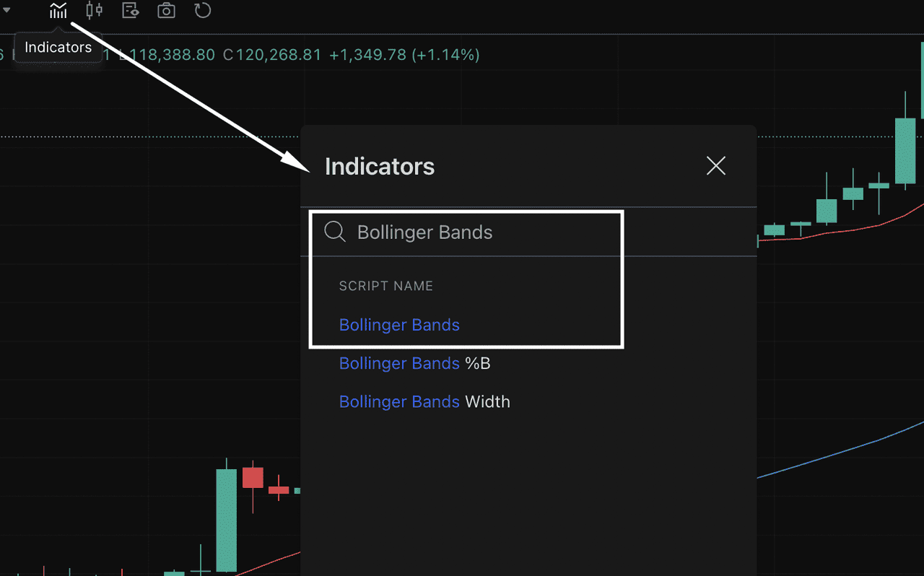Close the Indicators dialog
This screenshot has width=924, height=576.
click(715, 166)
